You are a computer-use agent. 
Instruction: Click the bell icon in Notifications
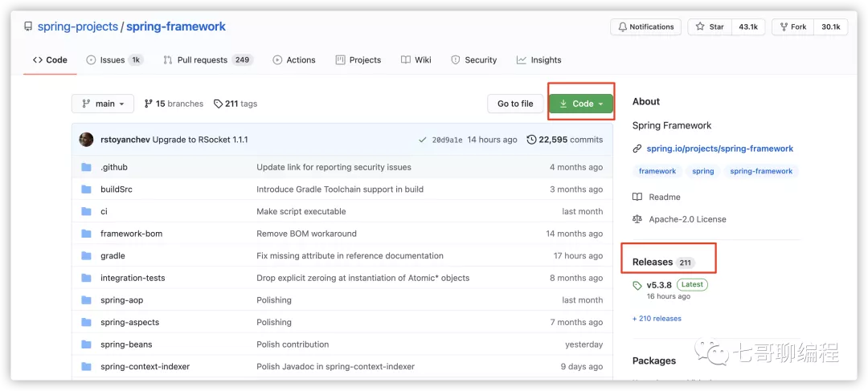point(623,26)
